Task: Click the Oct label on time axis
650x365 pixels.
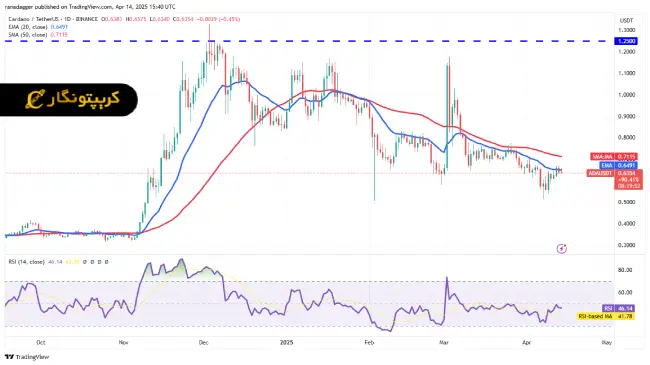Action: pyautogui.click(x=41, y=343)
